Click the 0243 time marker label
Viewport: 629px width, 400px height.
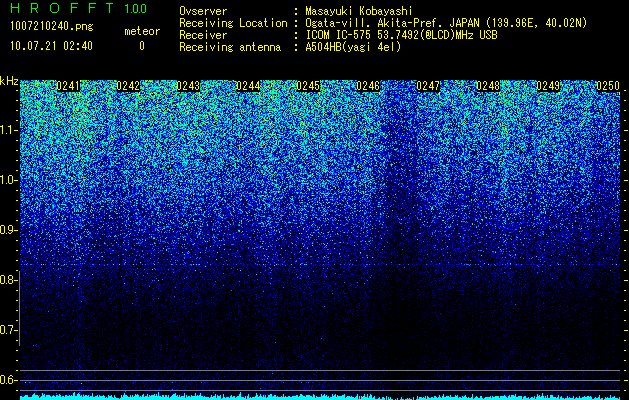click(188, 86)
